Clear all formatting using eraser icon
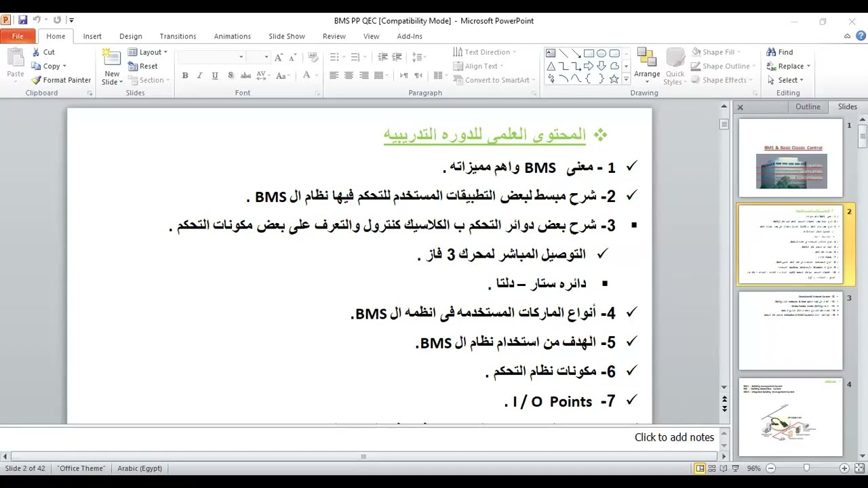868x488 pixels. 313,58
